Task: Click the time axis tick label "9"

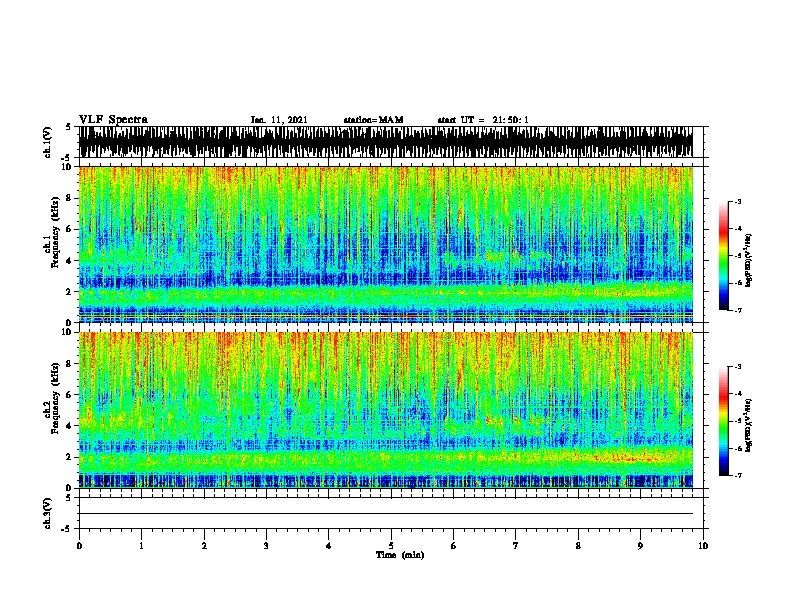Action: tap(640, 546)
